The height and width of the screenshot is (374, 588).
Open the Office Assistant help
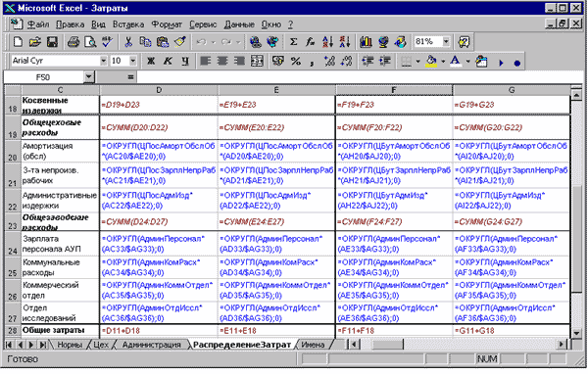click(464, 41)
